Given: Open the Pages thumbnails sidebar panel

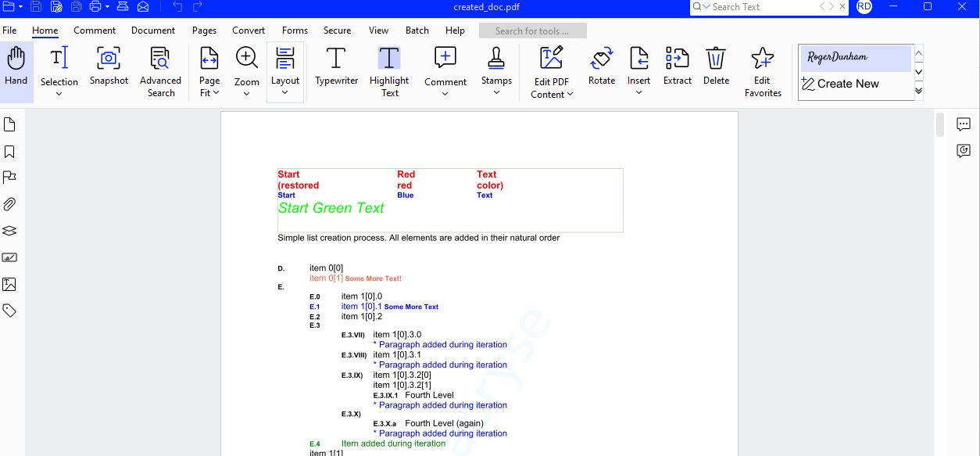Looking at the screenshot, I should (9, 125).
